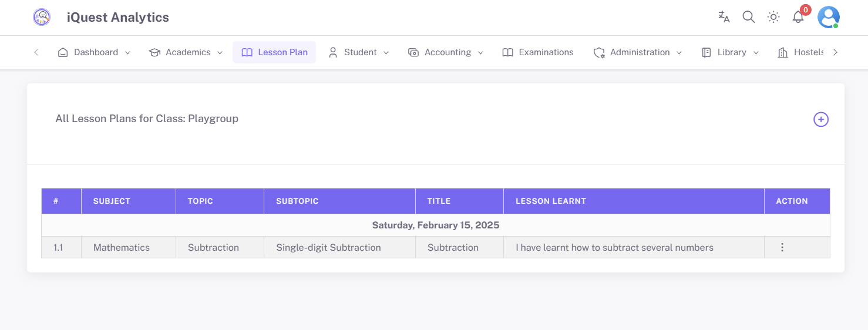
Task: Open the user profile avatar
Action: pos(828,17)
